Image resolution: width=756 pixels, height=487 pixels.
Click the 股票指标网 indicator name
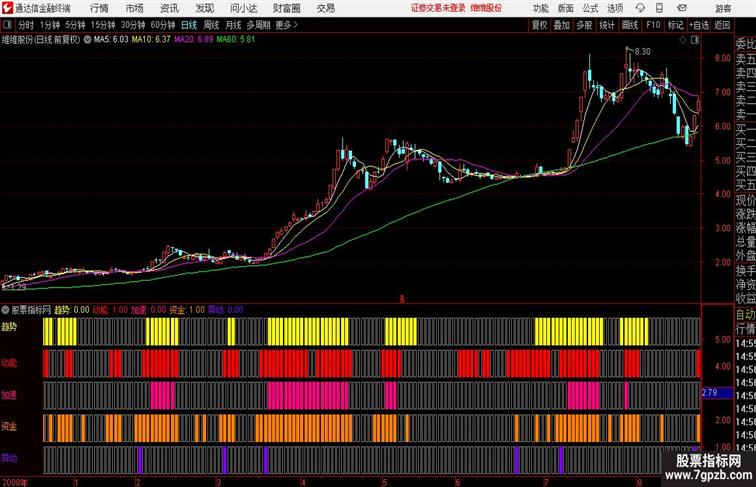click(x=31, y=310)
